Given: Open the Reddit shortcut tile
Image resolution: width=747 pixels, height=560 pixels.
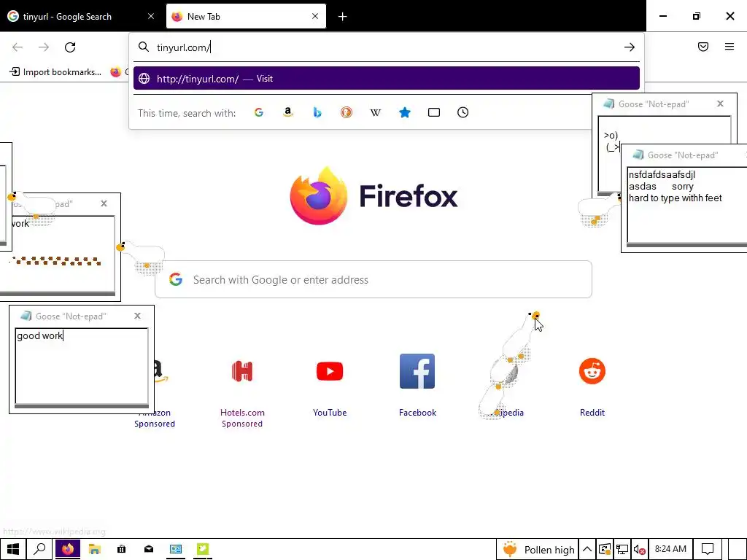Looking at the screenshot, I should click(x=592, y=371).
